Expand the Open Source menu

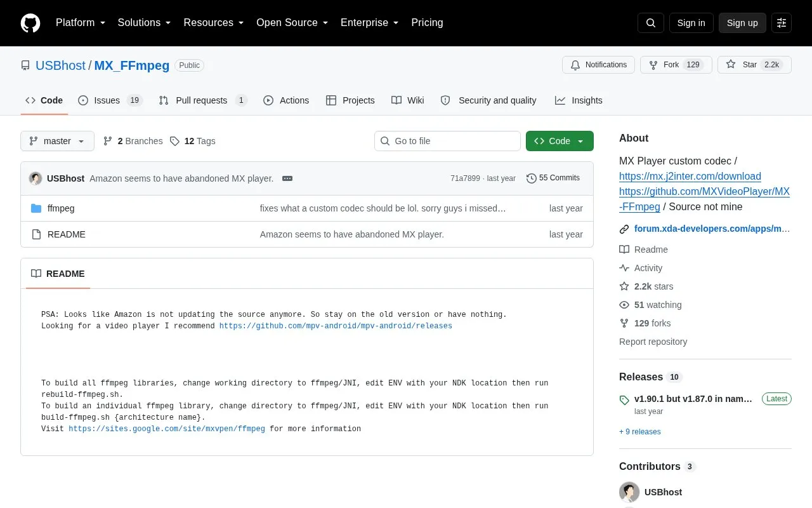point(292,23)
